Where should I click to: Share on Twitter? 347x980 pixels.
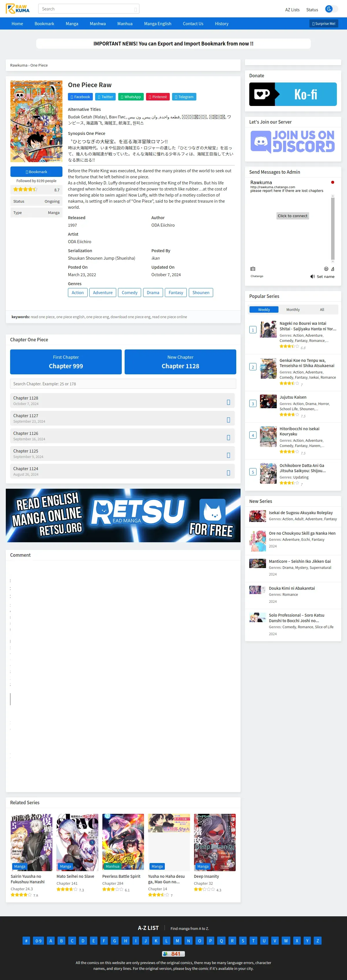point(105,97)
